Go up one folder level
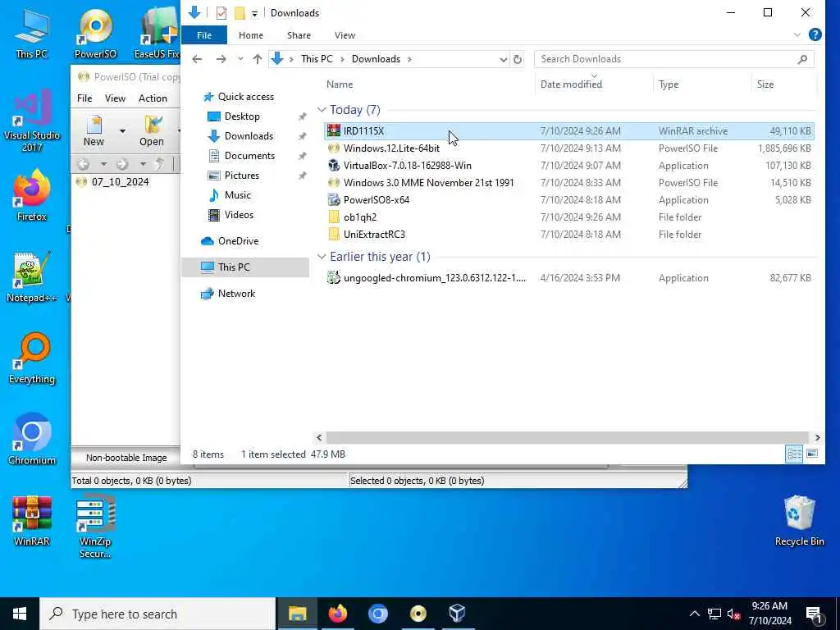The image size is (840, 630). tap(258, 59)
